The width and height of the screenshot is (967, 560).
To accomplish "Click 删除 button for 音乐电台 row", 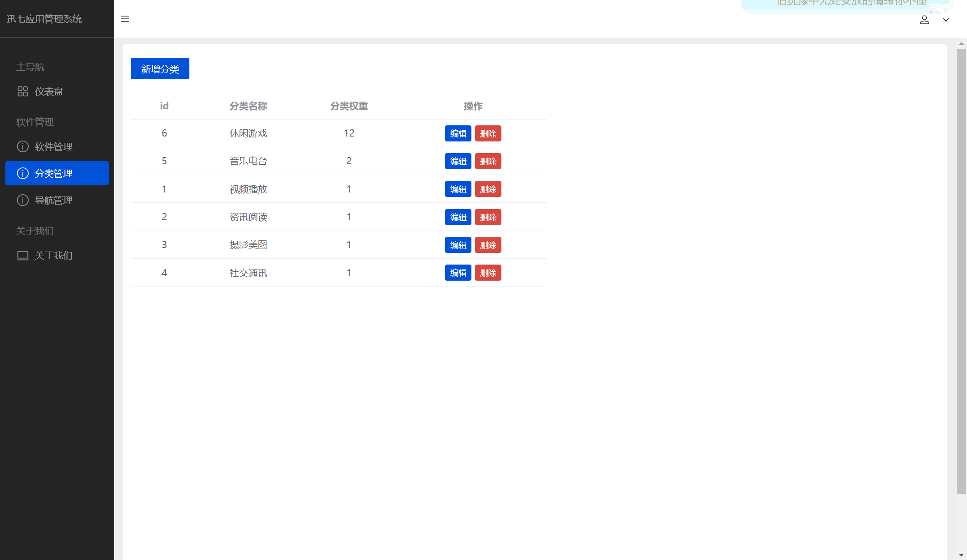I will click(x=488, y=161).
